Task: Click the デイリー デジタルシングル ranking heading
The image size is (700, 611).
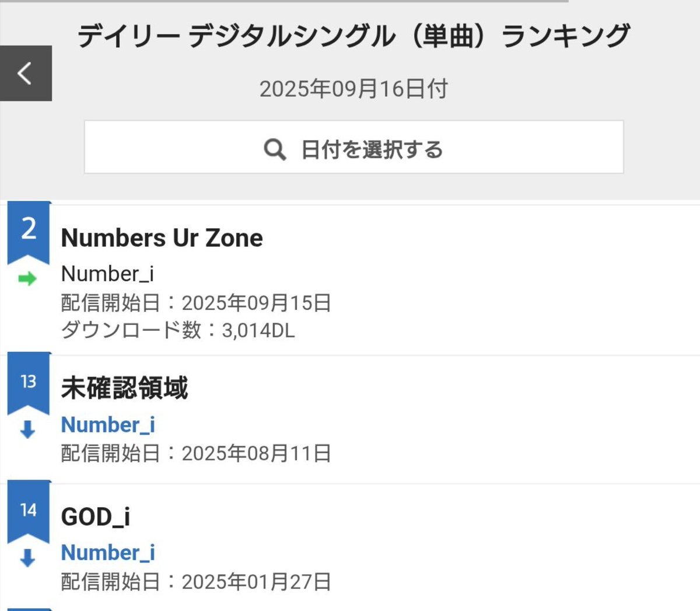Action: pyautogui.click(x=353, y=36)
